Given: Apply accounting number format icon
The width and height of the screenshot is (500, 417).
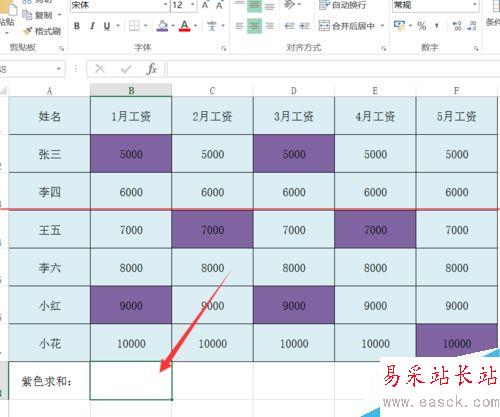Looking at the screenshot, I should [x=399, y=26].
